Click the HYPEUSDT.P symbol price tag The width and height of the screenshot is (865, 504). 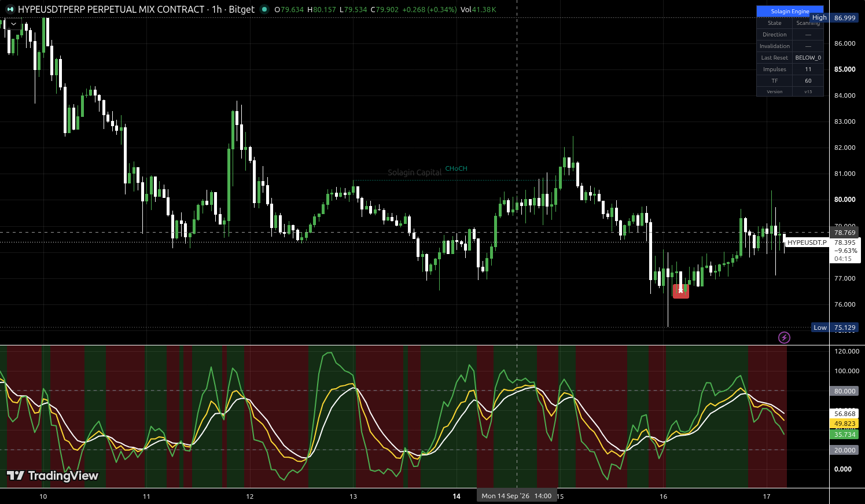pos(807,242)
